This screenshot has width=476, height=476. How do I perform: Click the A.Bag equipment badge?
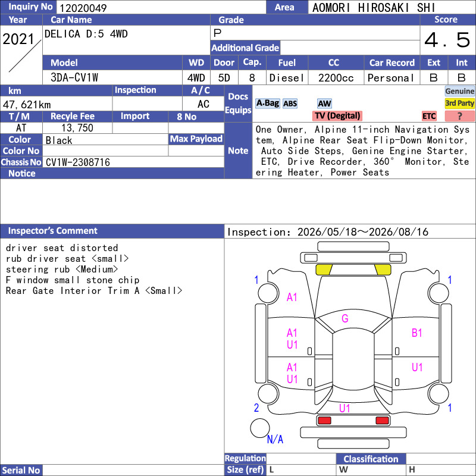(x=267, y=104)
